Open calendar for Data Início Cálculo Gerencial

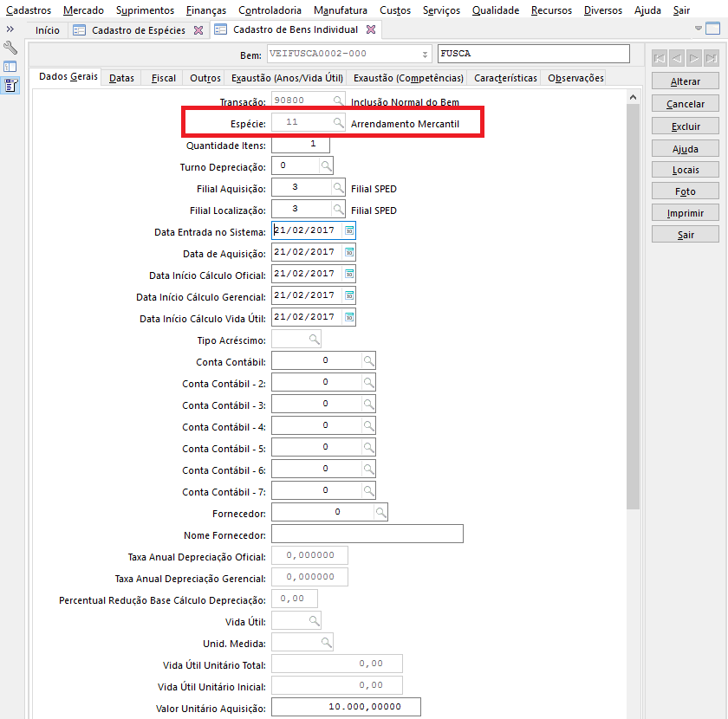click(349, 295)
